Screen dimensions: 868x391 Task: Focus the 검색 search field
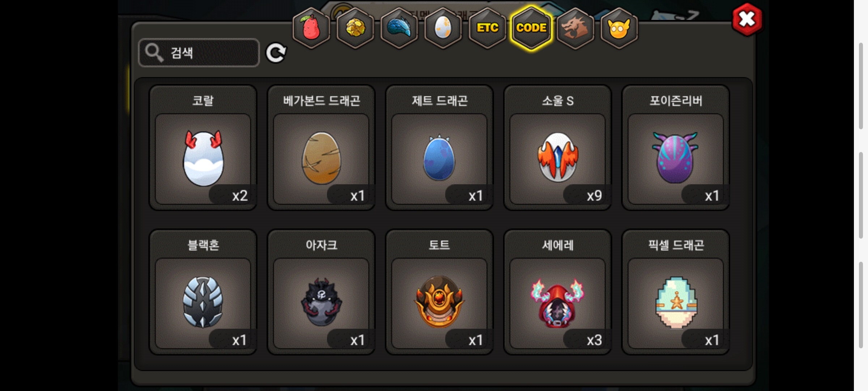point(199,53)
